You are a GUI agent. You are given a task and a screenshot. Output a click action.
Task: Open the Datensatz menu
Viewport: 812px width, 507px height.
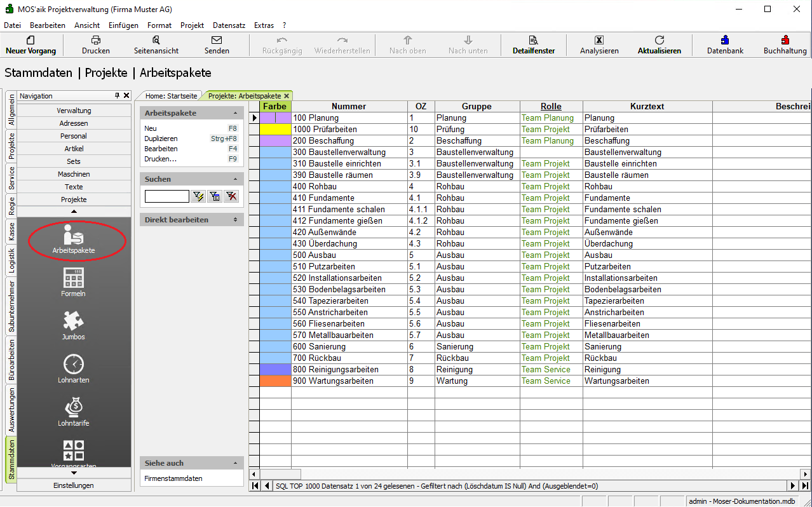coord(229,25)
